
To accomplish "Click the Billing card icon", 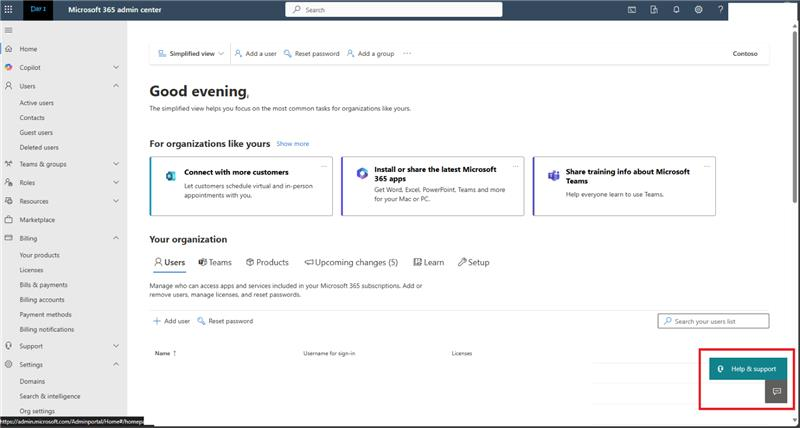I will pos(9,238).
